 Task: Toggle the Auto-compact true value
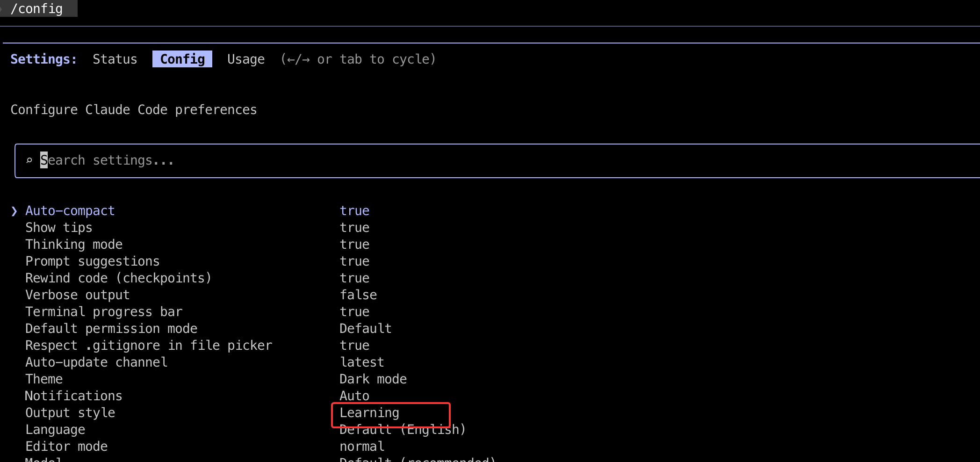coord(354,211)
